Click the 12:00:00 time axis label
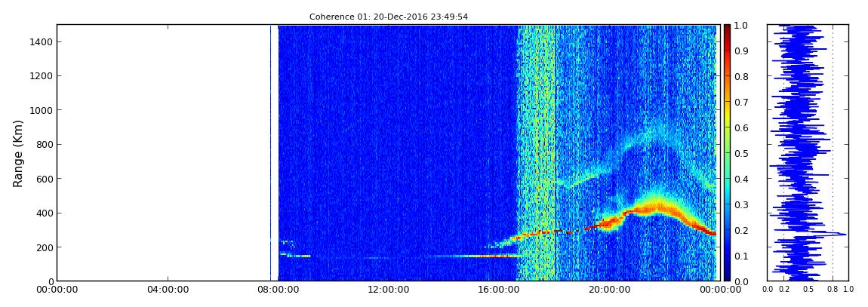 387,290
